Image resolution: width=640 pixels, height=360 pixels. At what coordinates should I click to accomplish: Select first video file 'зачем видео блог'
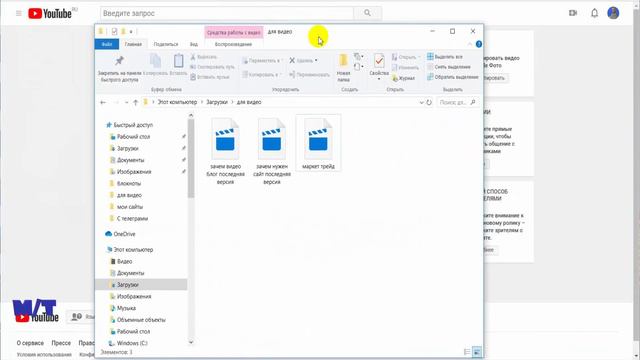click(225, 151)
